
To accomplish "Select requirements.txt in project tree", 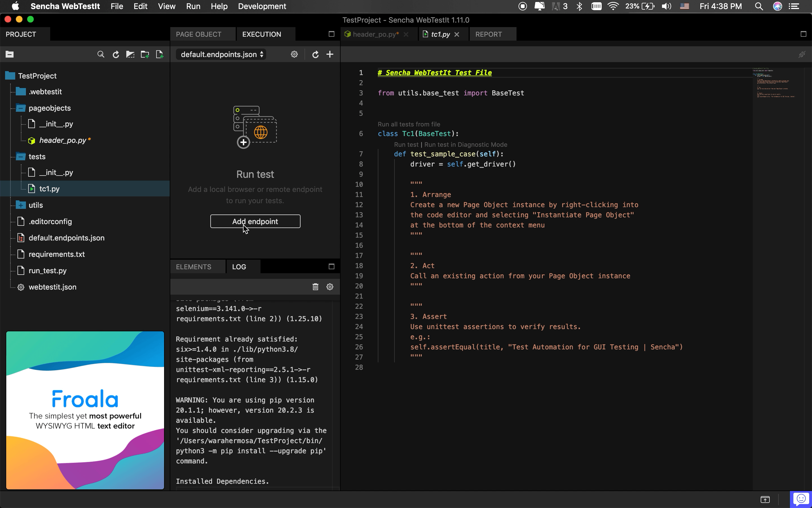I will click(57, 254).
